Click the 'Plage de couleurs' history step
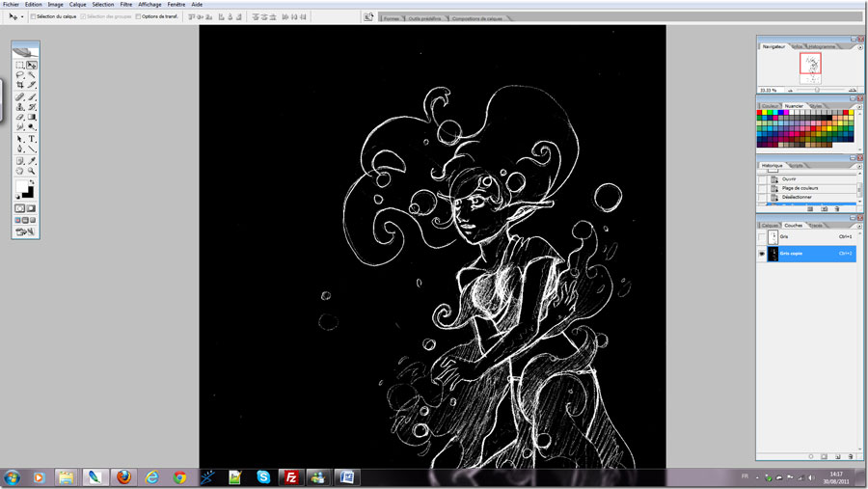Image resolution: width=868 pixels, height=489 pixels. [x=801, y=187]
